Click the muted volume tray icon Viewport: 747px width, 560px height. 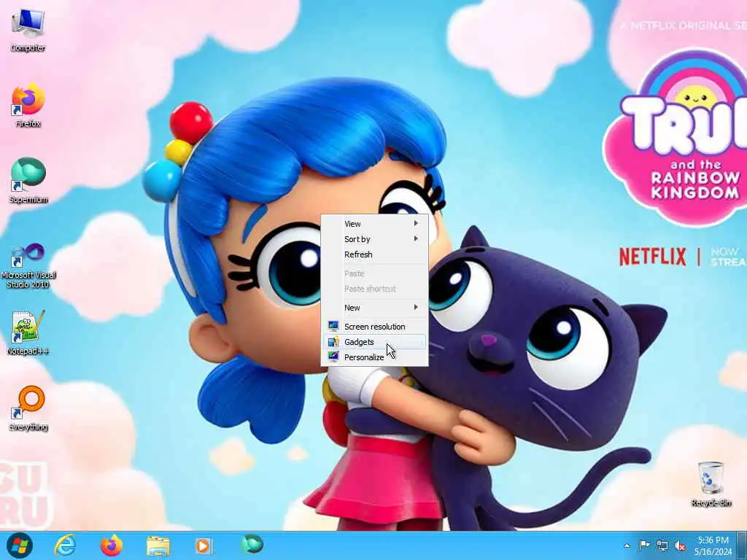(x=680, y=545)
